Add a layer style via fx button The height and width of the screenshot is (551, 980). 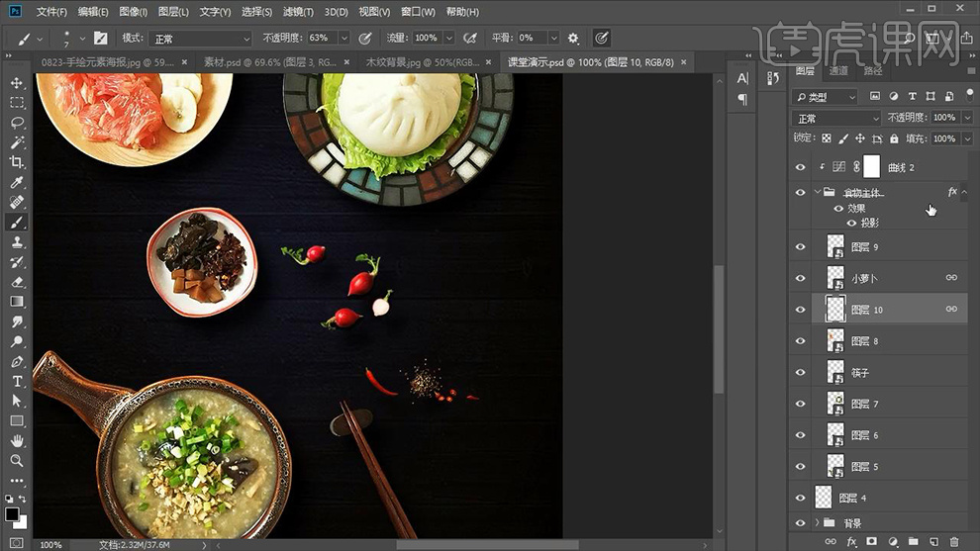click(x=851, y=542)
